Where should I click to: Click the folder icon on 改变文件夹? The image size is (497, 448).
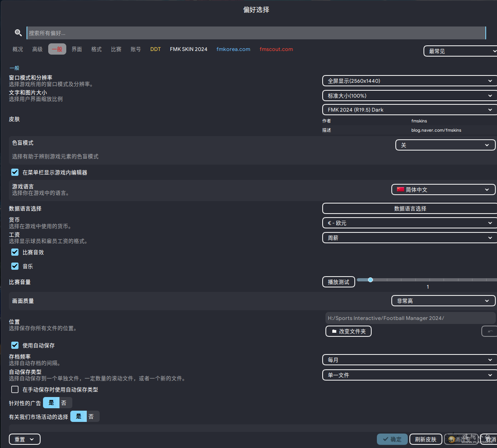click(334, 332)
